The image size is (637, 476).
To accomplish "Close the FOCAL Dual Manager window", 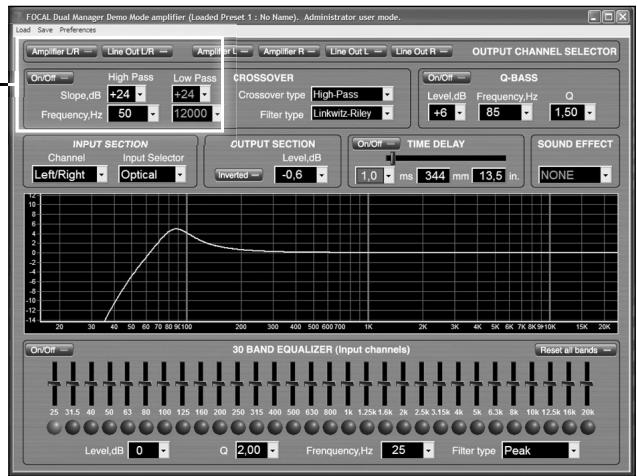I will click(622, 17).
